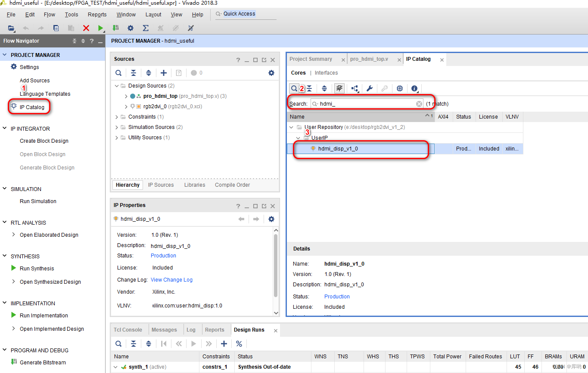588x373 pixels.
Task: Click Customize IP wrench icon
Action: tap(370, 88)
